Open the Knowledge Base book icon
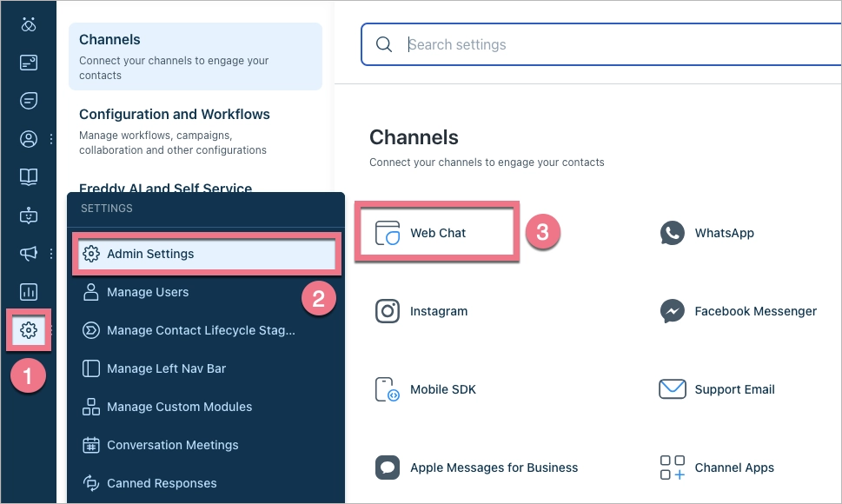The image size is (842, 504). pos(29,176)
